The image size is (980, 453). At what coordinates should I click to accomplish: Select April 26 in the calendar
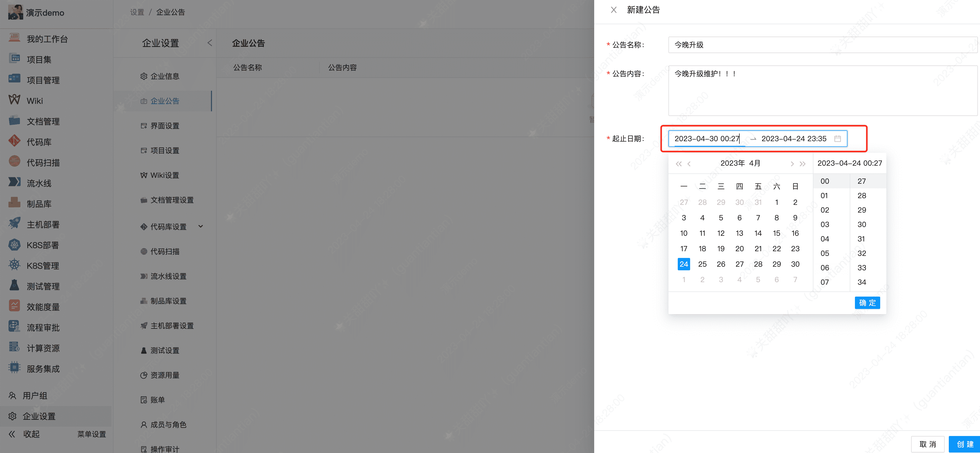721,264
